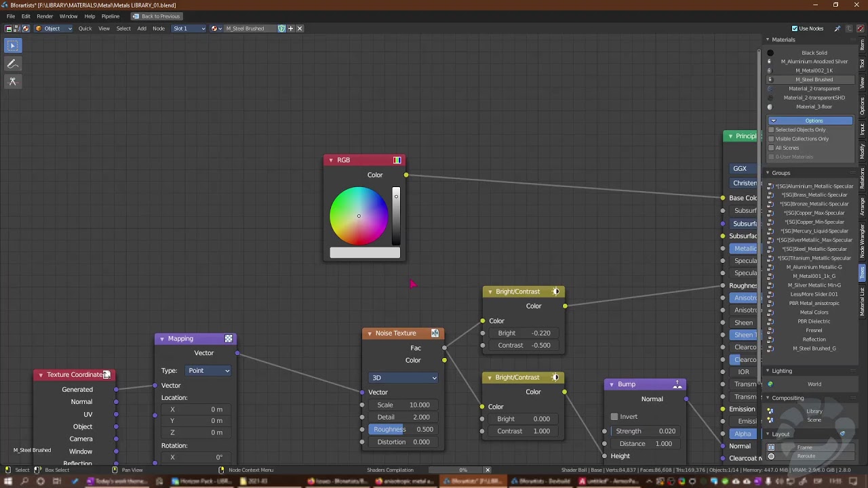Collapse the Materials panel
Image resolution: width=868 pixels, height=488 pixels.
(x=768, y=39)
